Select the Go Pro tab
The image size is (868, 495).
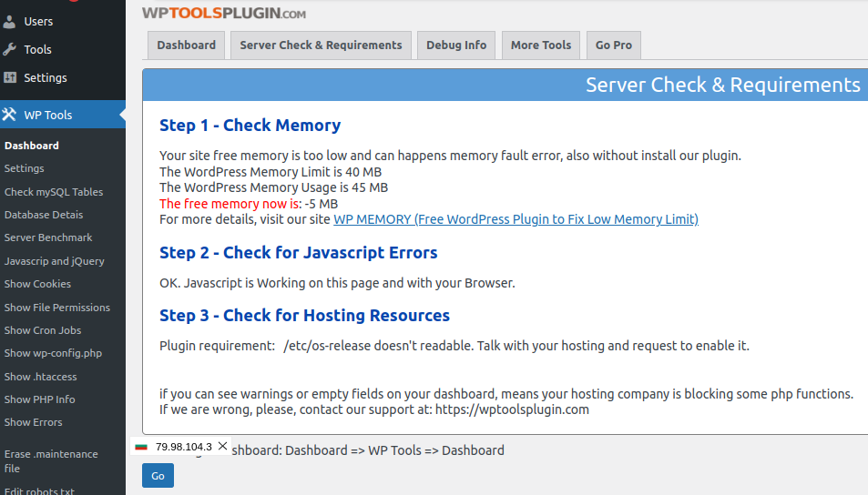[x=614, y=45]
